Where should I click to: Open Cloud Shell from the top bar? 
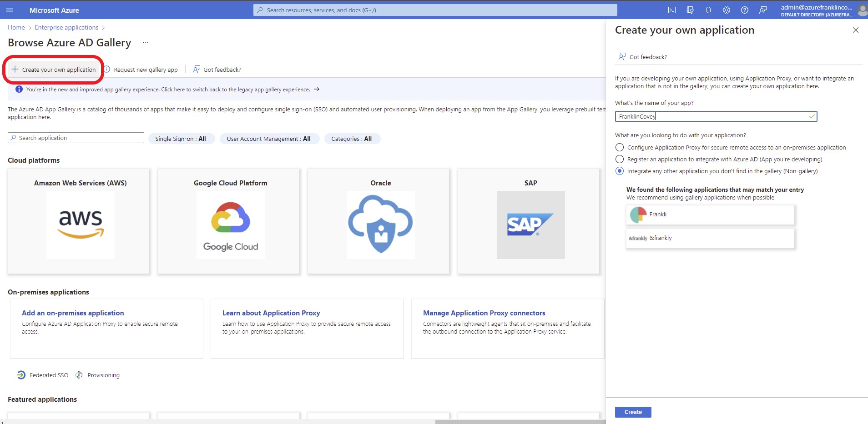[672, 10]
